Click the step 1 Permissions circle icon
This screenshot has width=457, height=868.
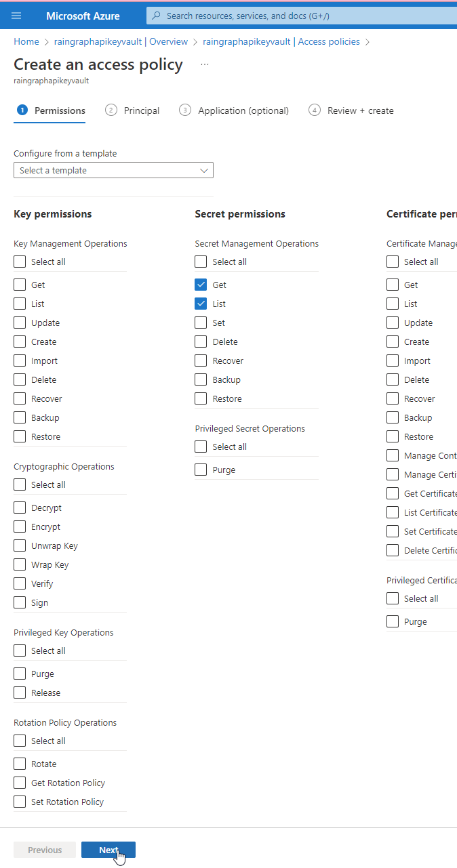pos(22,110)
